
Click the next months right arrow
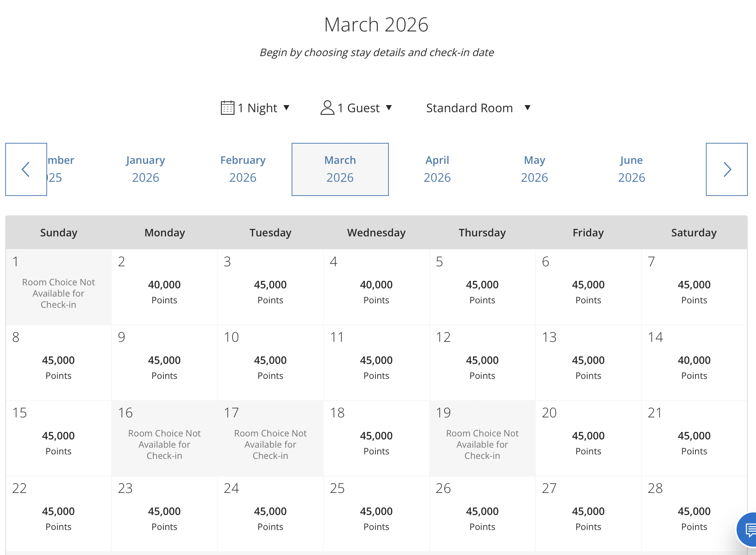click(726, 169)
